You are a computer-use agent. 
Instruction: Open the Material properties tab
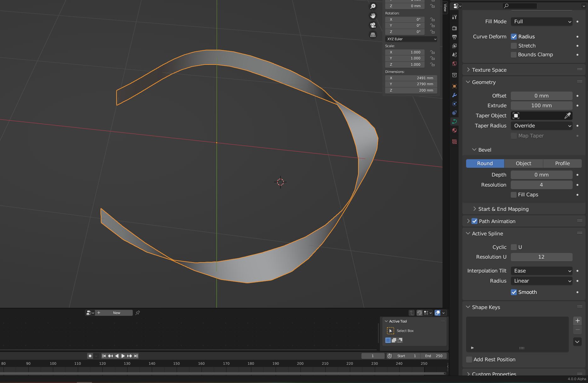pyautogui.click(x=454, y=130)
